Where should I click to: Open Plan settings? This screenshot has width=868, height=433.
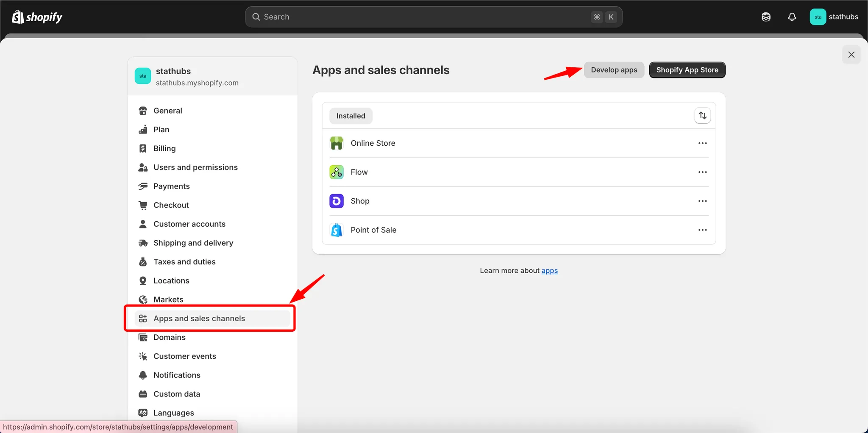point(212,130)
